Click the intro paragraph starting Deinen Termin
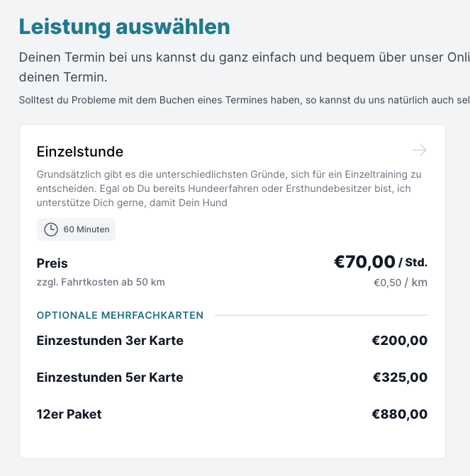Image resolution: width=470 pixels, height=476 pixels. [245, 67]
